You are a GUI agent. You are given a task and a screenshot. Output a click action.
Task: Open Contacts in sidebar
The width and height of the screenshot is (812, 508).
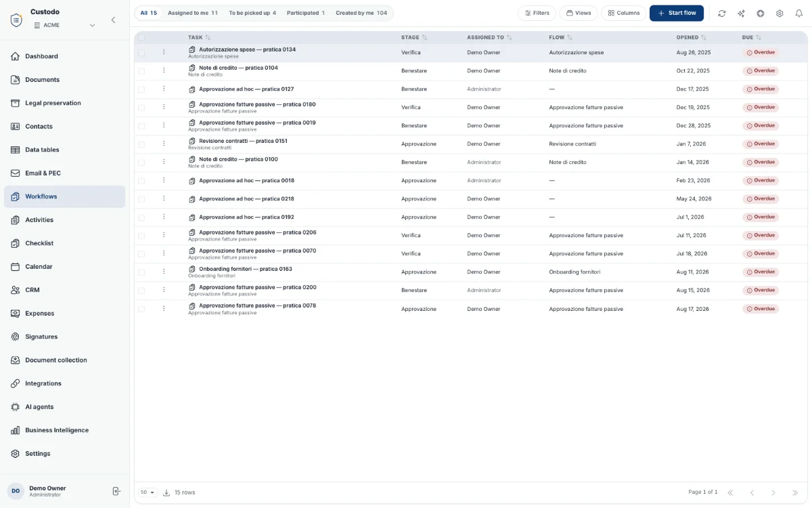pyautogui.click(x=64, y=127)
